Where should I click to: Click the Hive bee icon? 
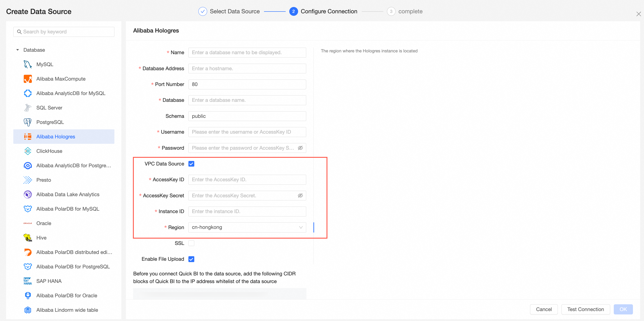[x=28, y=238]
